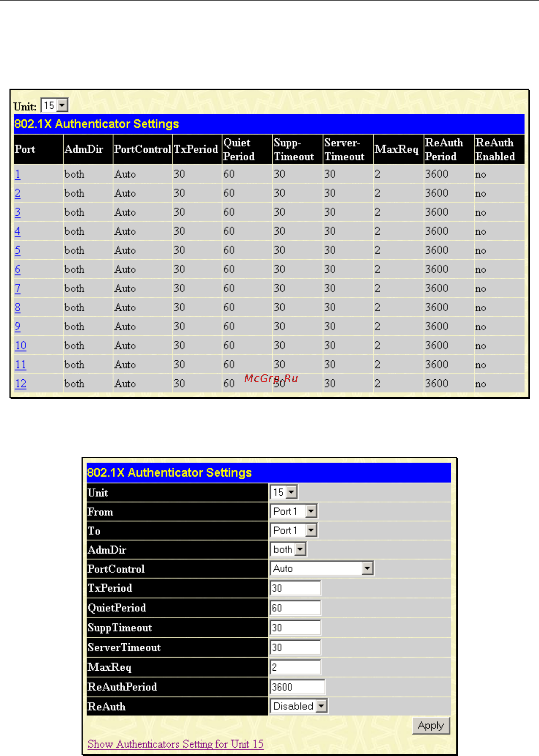Click the ReAuth Period column header
The image size is (539, 756).
pyautogui.click(x=449, y=149)
